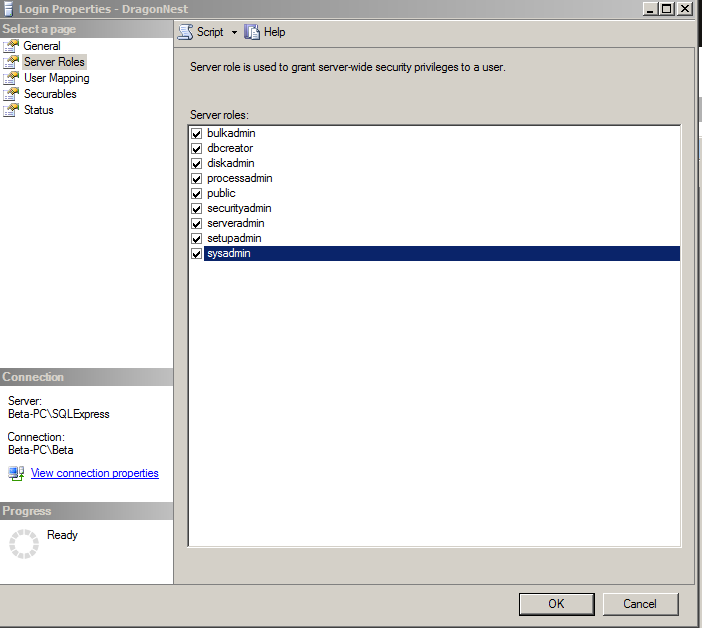This screenshot has width=702, height=628.
Task: Click the Cancel button
Action: coord(640,604)
